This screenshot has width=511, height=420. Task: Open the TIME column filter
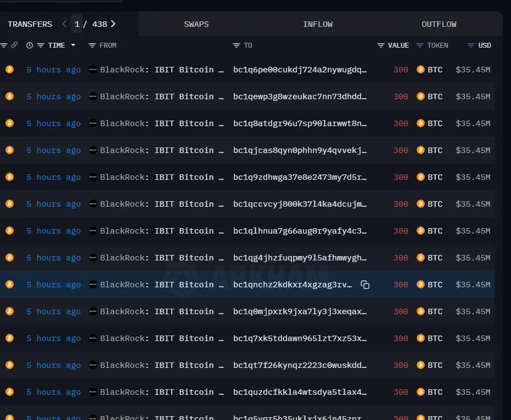click(x=41, y=46)
